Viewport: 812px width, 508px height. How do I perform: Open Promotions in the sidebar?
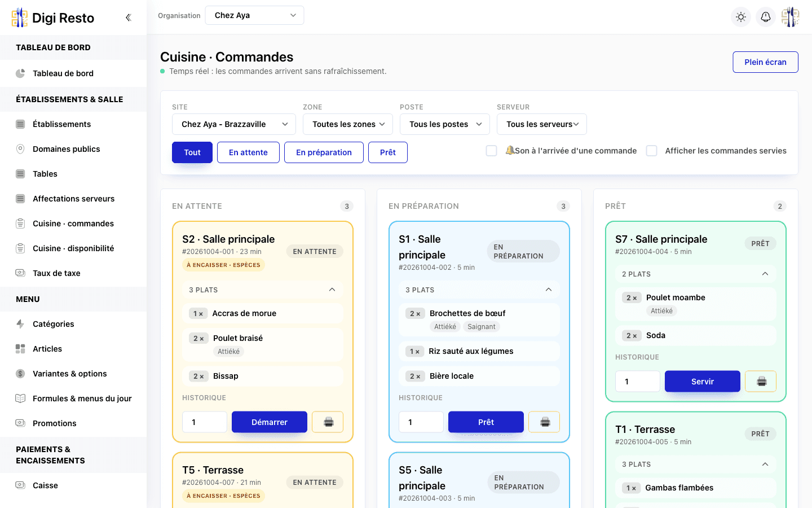point(73,423)
